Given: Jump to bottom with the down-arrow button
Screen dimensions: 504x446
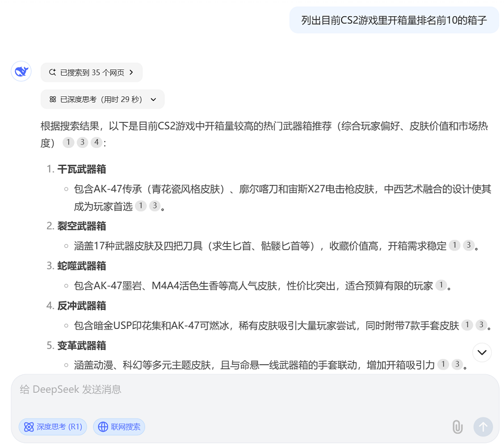Looking at the screenshot, I should tap(482, 352).
